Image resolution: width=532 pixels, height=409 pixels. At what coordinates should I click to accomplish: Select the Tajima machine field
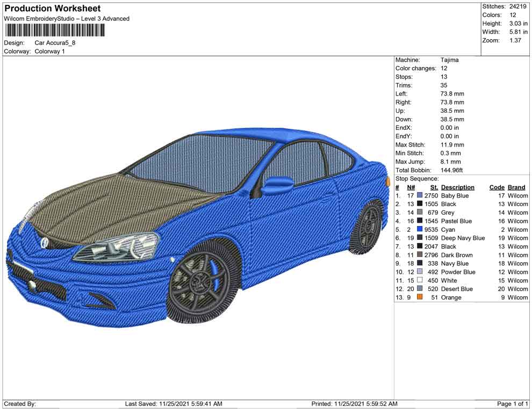click(449, 60)
